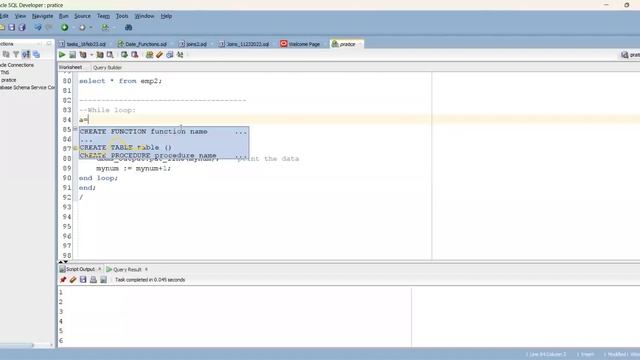The height and width of the screenshot is (360, 640).
Task: Click the Save All icon in main toolbar
Action: pyautogui.click(x=22, y=27)
